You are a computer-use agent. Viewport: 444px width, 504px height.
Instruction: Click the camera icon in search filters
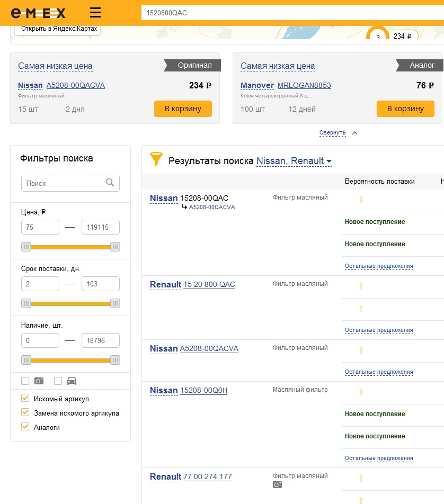tap(39, 381)
